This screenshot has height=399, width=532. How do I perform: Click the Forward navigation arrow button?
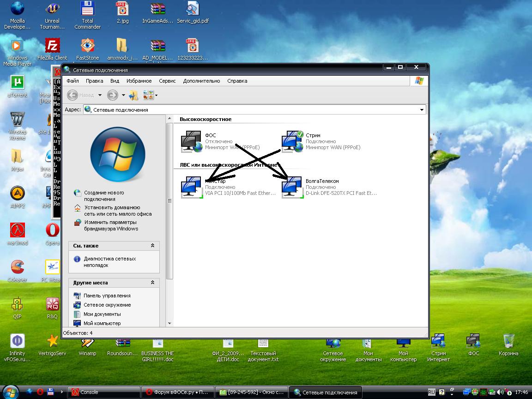tap(112, 95)
